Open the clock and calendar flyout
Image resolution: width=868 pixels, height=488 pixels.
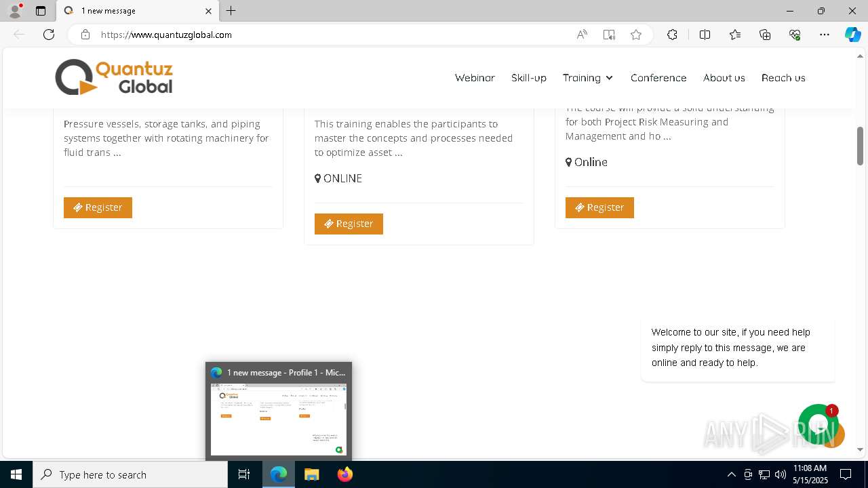click(x=810, y=474)
